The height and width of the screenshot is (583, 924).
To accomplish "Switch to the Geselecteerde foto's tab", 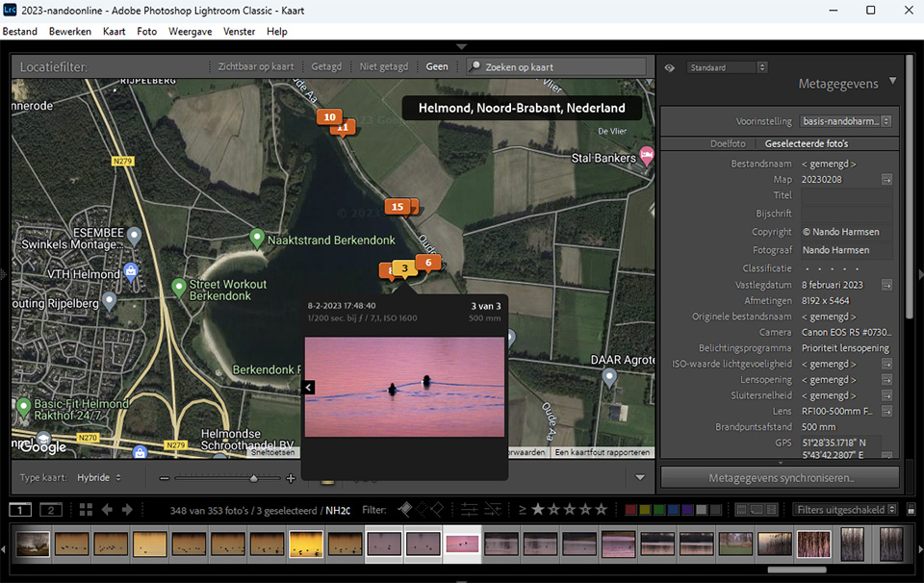I will click(x=807, y=143).
